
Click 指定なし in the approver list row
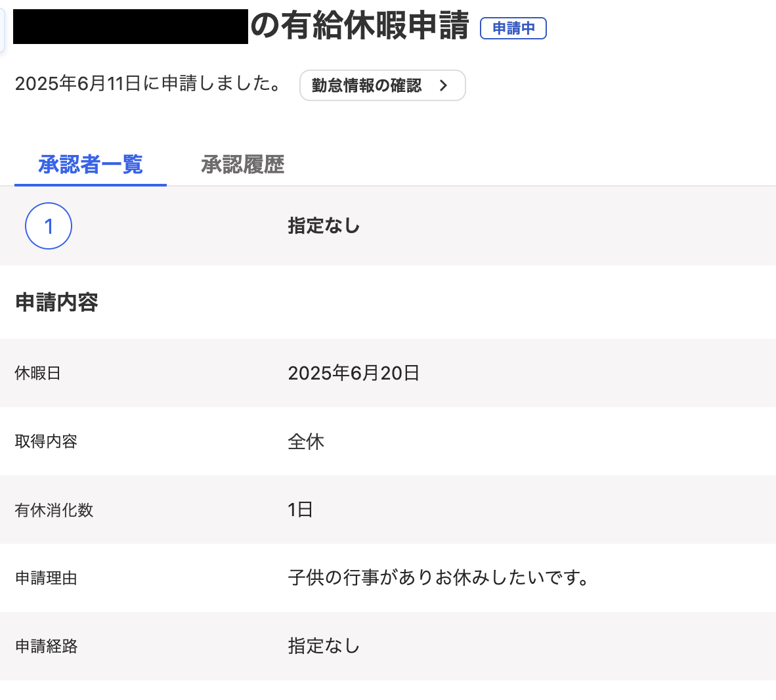[x=324, y=226]
